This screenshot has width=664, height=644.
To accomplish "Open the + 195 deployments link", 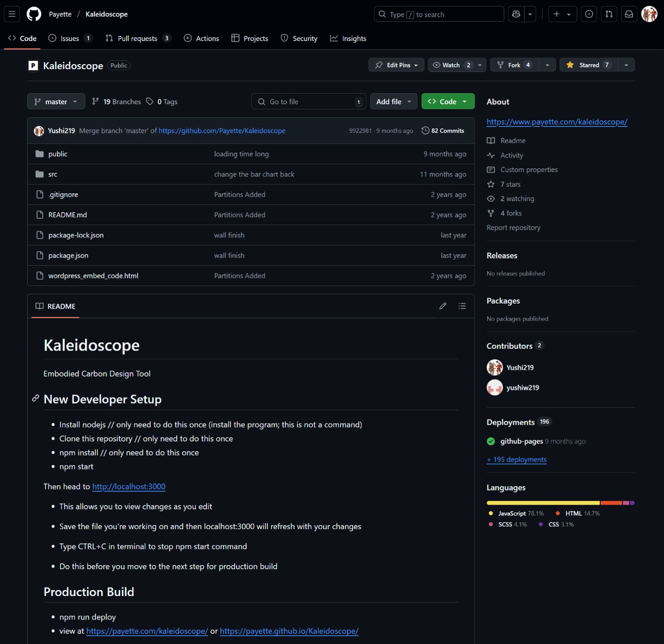I will point(517,460).
